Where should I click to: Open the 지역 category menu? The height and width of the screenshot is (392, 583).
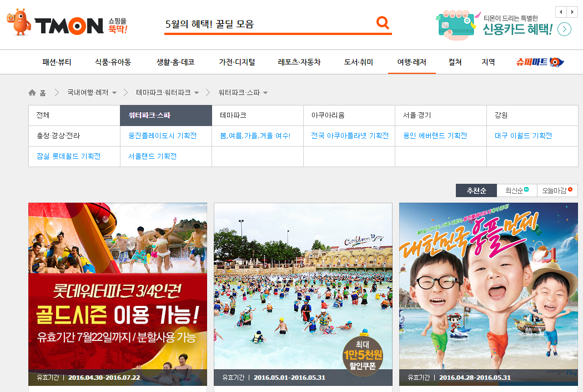pos(488,62)
